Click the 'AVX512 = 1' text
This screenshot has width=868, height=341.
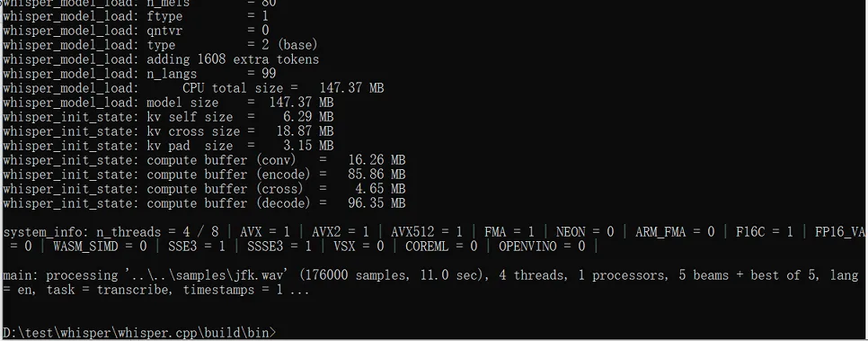pyautogui.click(x=428, y=232)
